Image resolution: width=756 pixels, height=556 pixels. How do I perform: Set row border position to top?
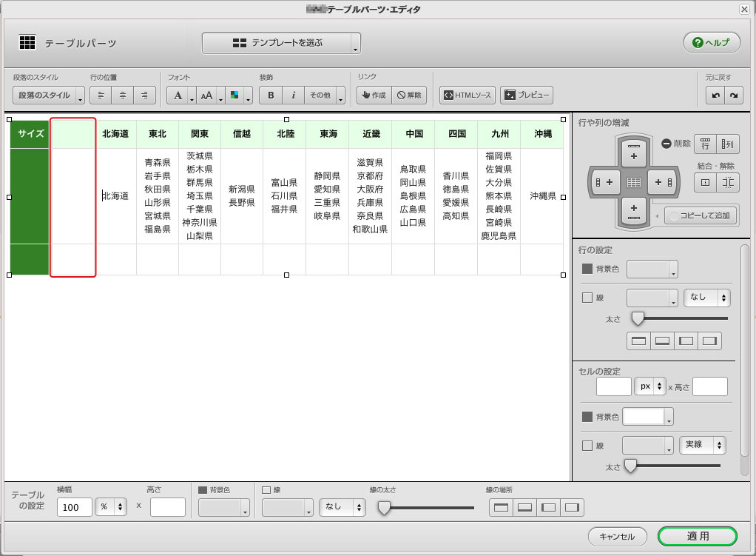coord(638,341)
